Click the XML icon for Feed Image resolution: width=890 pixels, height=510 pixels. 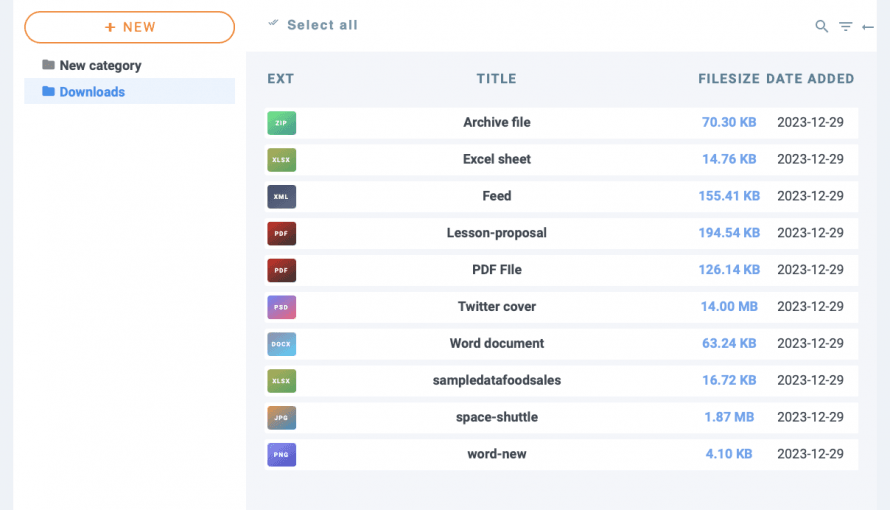click(281, 196)
